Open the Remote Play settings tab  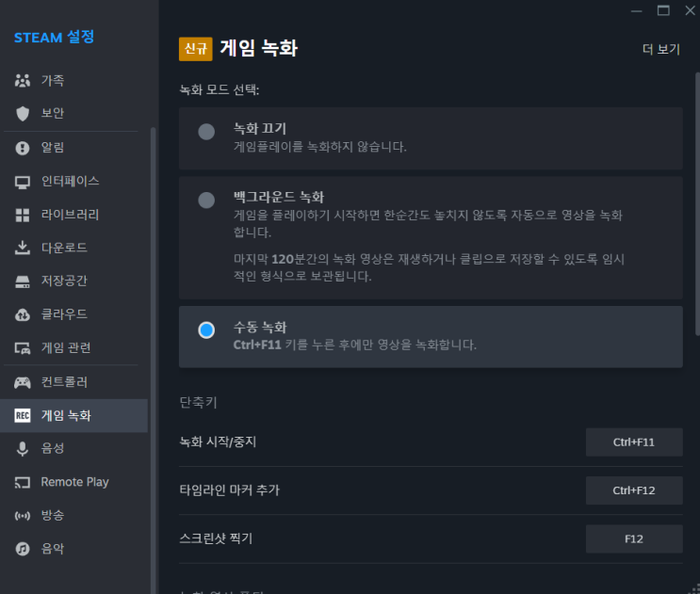click(74, 482)
